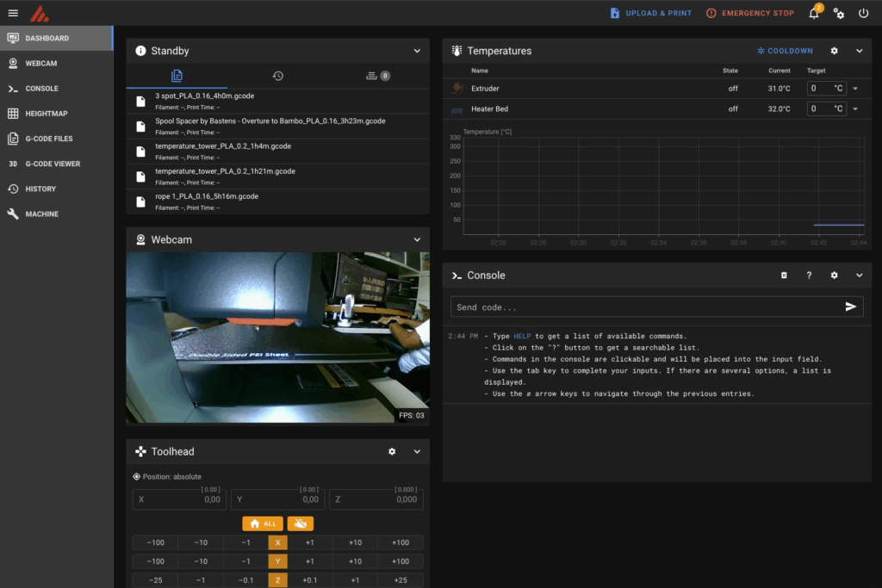
Task: Open the notifications bell
Action: coord(814,14)
